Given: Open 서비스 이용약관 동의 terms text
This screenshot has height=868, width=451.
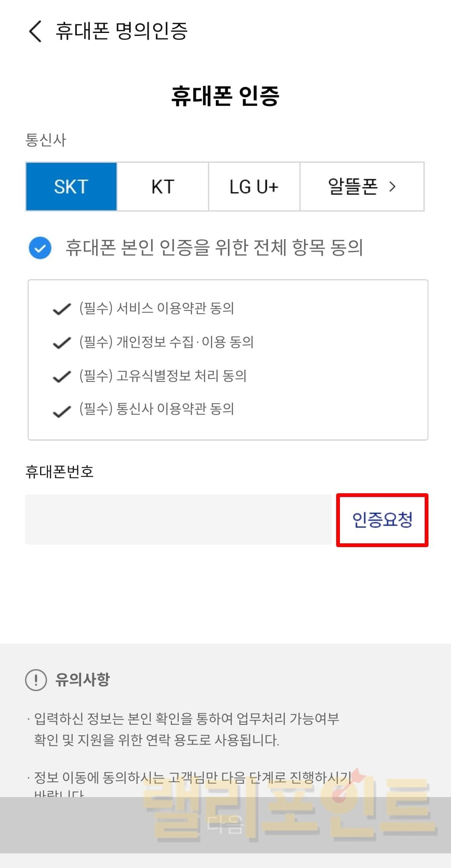Looking at the screenshot, I should (x=157, y=308).
